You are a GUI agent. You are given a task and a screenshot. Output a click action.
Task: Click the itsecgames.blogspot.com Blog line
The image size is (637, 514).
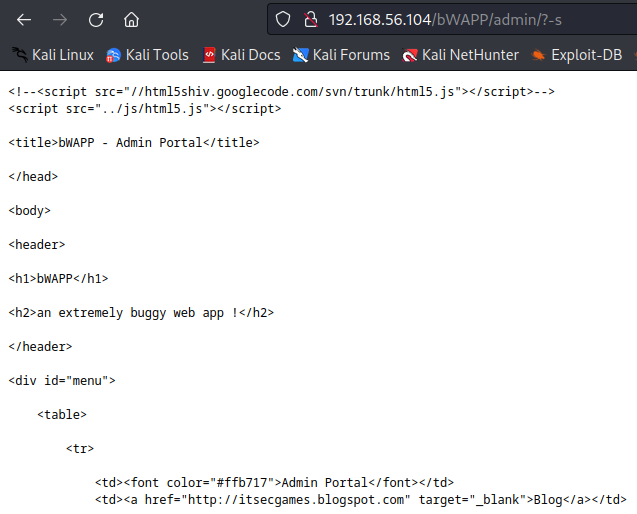click(361, 500)
